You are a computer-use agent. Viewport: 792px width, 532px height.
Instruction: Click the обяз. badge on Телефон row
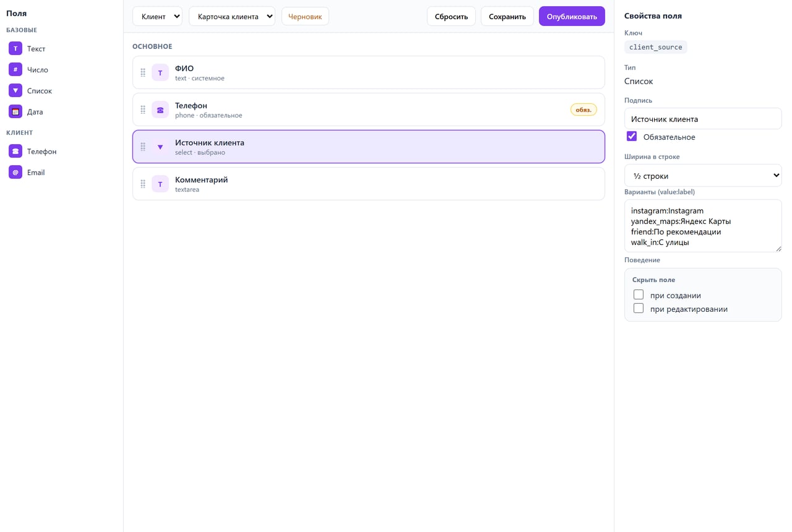coord(583,110)
